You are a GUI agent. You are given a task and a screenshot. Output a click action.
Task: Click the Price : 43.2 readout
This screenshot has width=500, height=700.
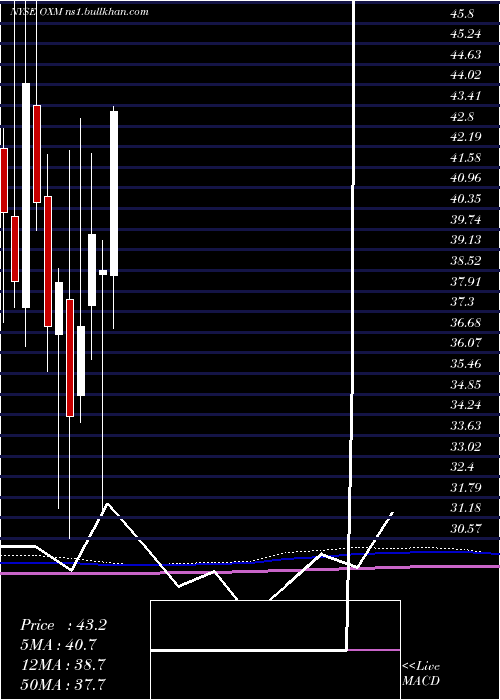point(63,625)
